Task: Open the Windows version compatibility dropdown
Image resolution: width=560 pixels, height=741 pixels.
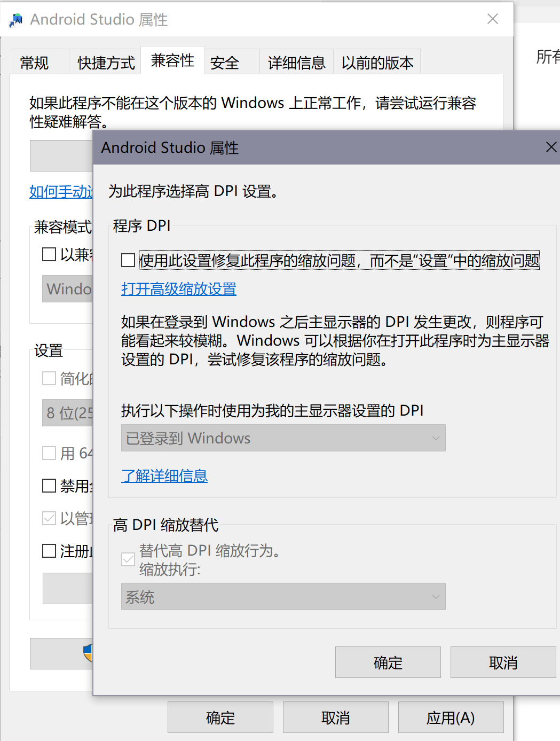Action: click(x=68, y=289)
